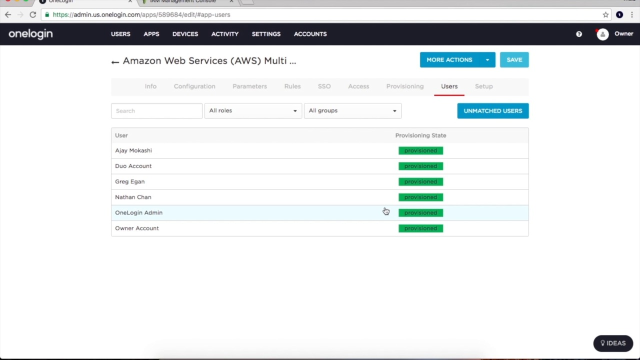Click the User column header
The height and width of the screenshot is (360, 640).
(121, 136)
